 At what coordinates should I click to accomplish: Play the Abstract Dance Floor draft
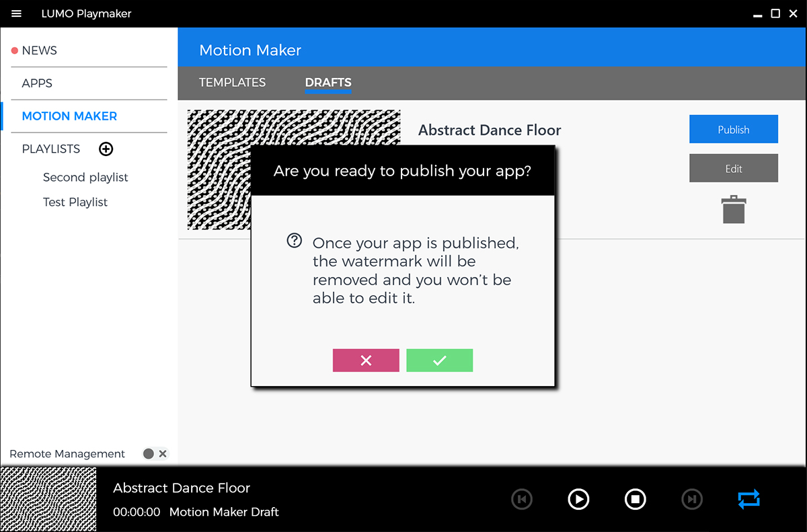(x=578, y=499)
